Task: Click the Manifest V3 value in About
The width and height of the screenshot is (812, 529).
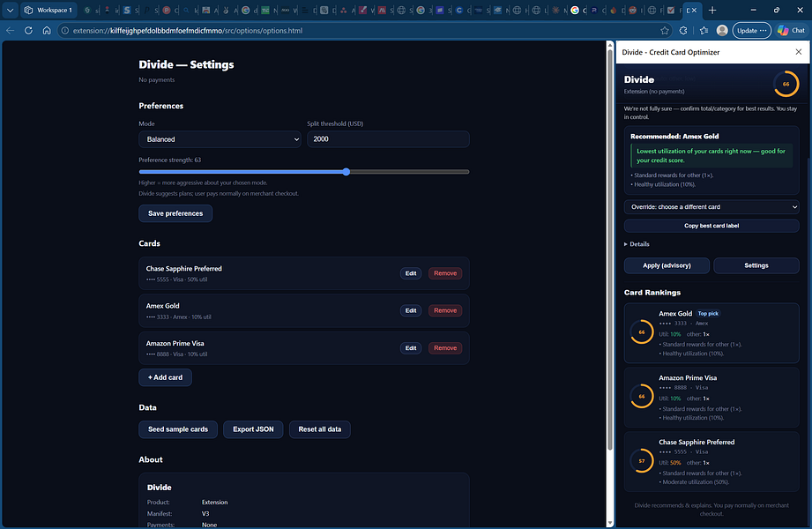Action: tap(205, 513)
